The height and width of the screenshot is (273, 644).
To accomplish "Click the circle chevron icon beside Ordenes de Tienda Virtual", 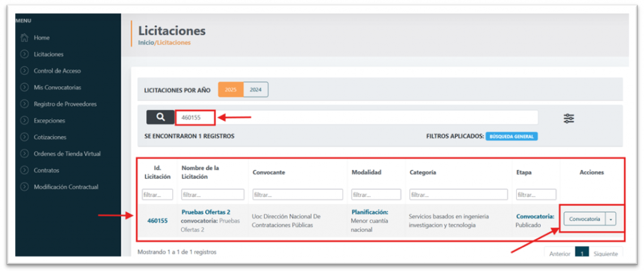I will point(25,154).
